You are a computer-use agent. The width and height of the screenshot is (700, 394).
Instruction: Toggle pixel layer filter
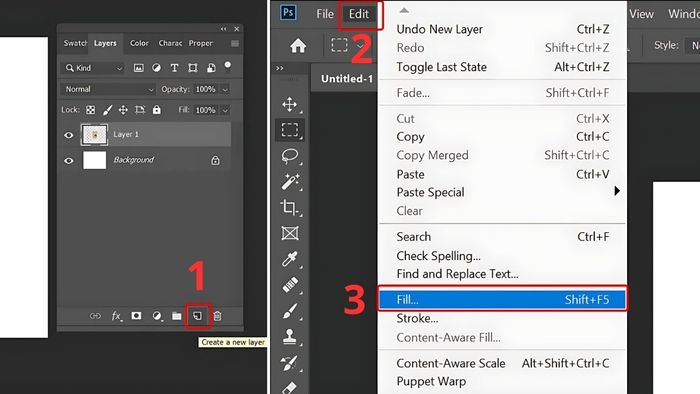139,68
